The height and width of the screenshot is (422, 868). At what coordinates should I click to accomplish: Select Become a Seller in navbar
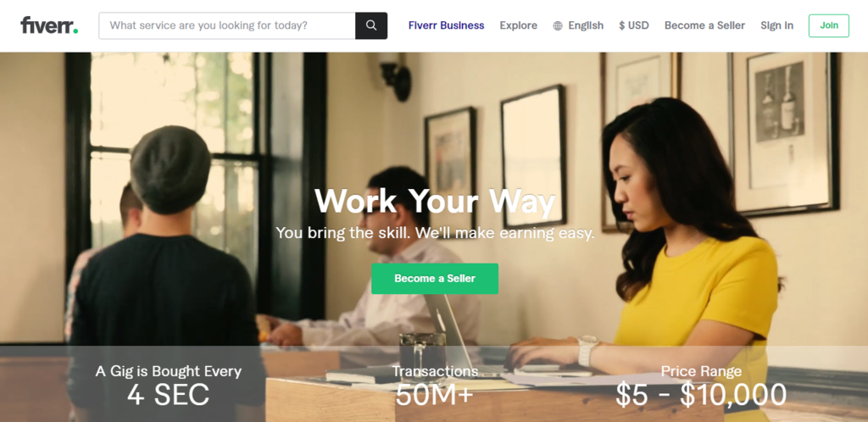704,25
